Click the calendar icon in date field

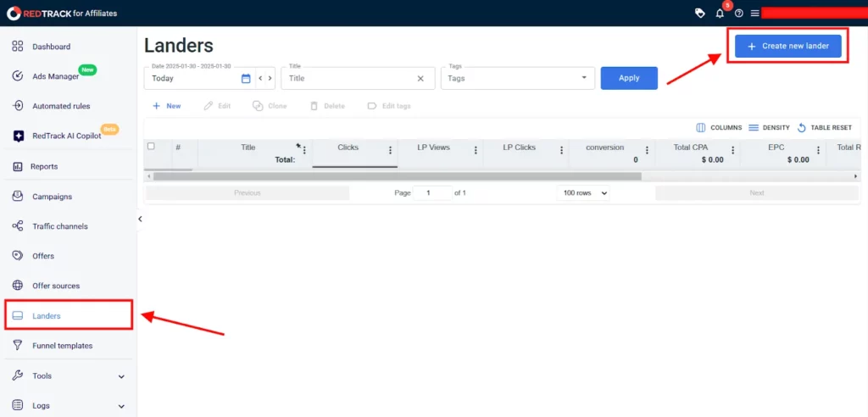(x=246, y=78)
